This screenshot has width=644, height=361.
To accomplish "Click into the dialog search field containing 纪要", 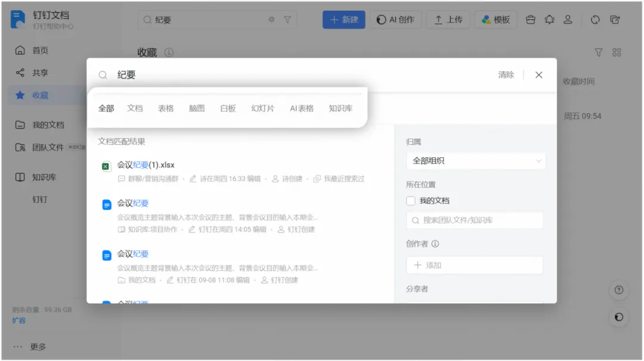I will pyautogui.click(x=304, y=74).
